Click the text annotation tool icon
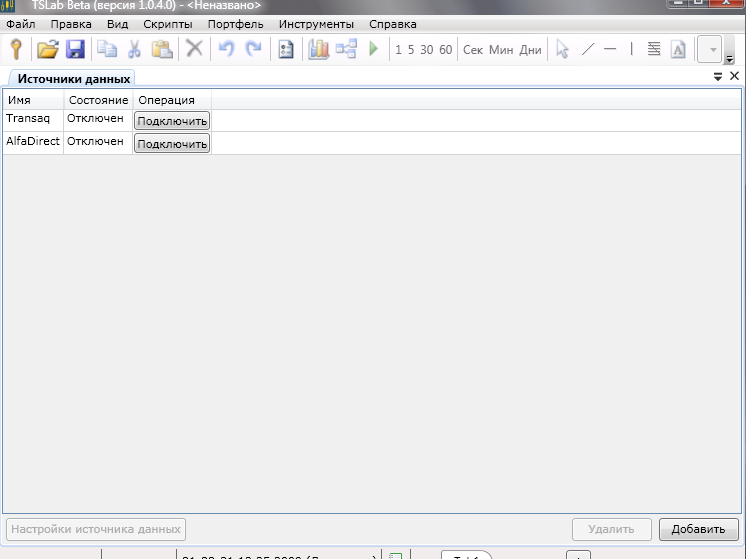Viewport: 746px width, 559px height. (x=678, y=49)
